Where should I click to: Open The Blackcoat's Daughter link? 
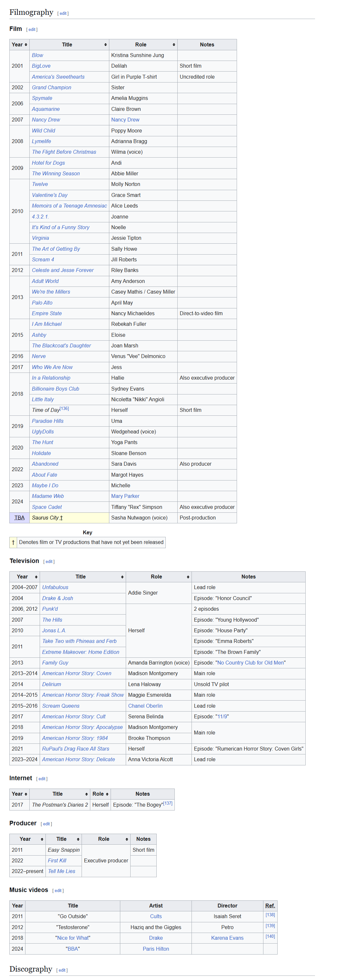[61, 345]
